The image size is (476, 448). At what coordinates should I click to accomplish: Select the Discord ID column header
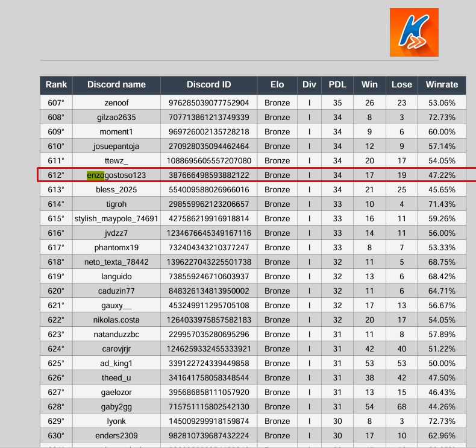[x=209, y=84]
